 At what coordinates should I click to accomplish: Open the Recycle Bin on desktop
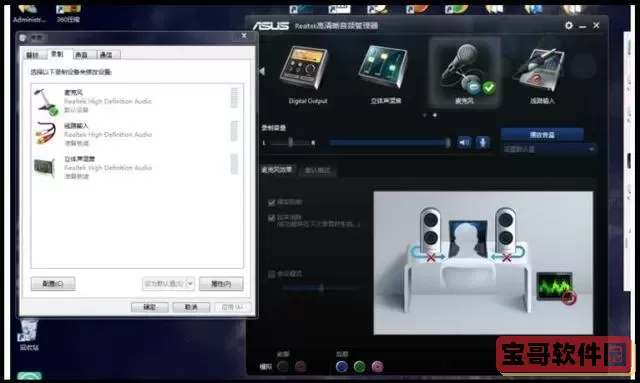coord(29,335)
